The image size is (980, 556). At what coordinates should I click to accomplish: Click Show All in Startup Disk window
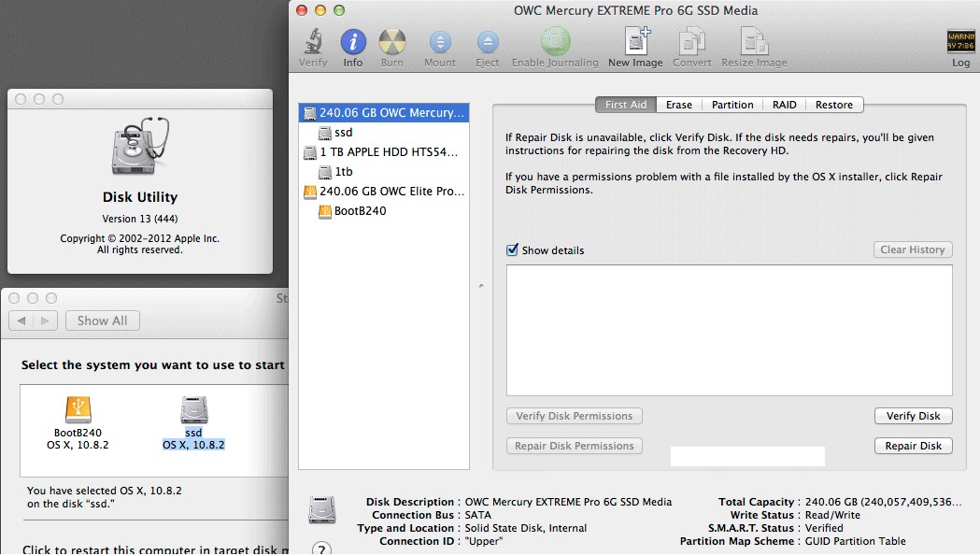pos(103,321)
